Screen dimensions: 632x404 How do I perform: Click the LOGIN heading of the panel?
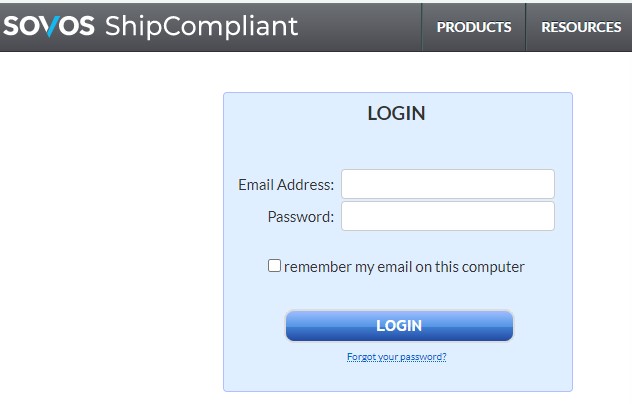pyautogui.click(x=396, y=113)
